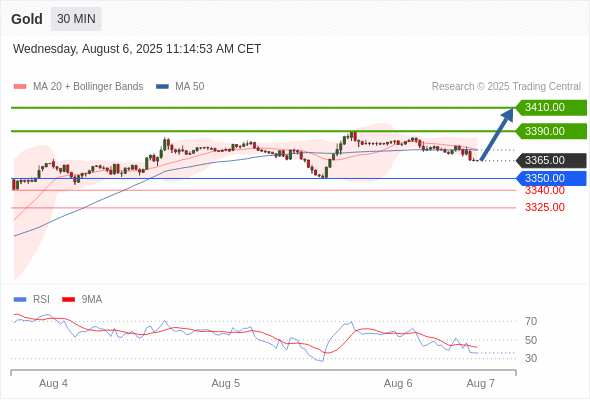Toggle the 9MA red legend entry

click(82, 300)
